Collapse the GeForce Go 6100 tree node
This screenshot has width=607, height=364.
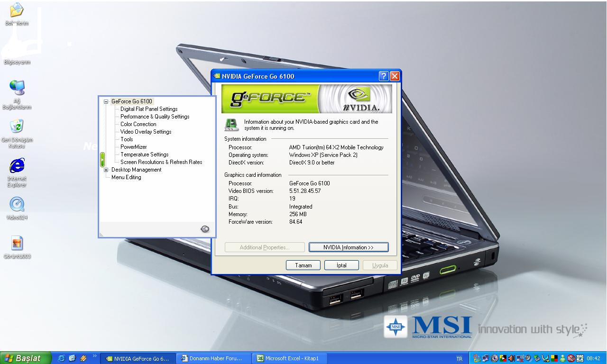click(106, 101)
